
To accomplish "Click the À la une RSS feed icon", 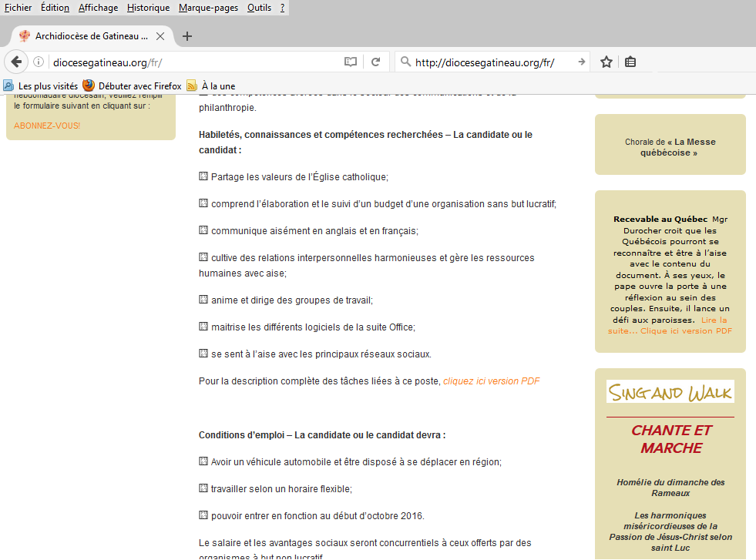I will 192,86.
